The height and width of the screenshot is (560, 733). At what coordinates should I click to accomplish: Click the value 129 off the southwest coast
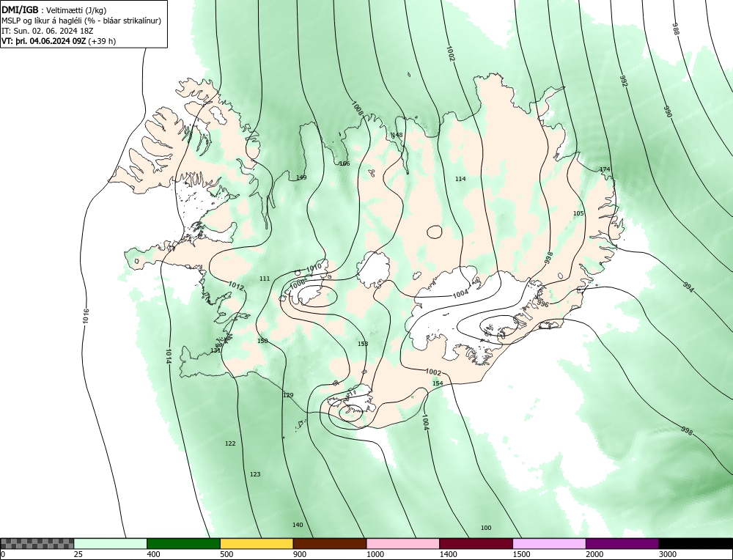point(288,395)
